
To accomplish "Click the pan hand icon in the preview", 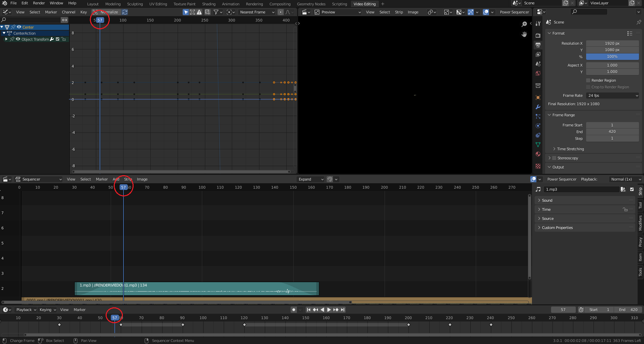I will coord(524,34).
